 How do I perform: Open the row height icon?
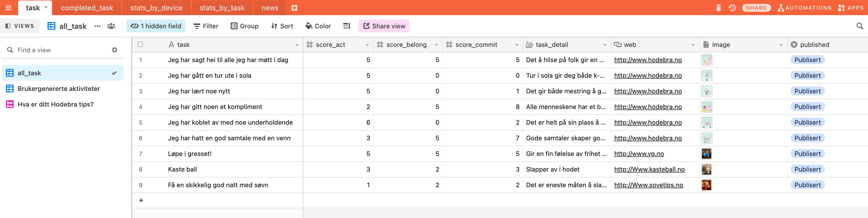point(347,26)
